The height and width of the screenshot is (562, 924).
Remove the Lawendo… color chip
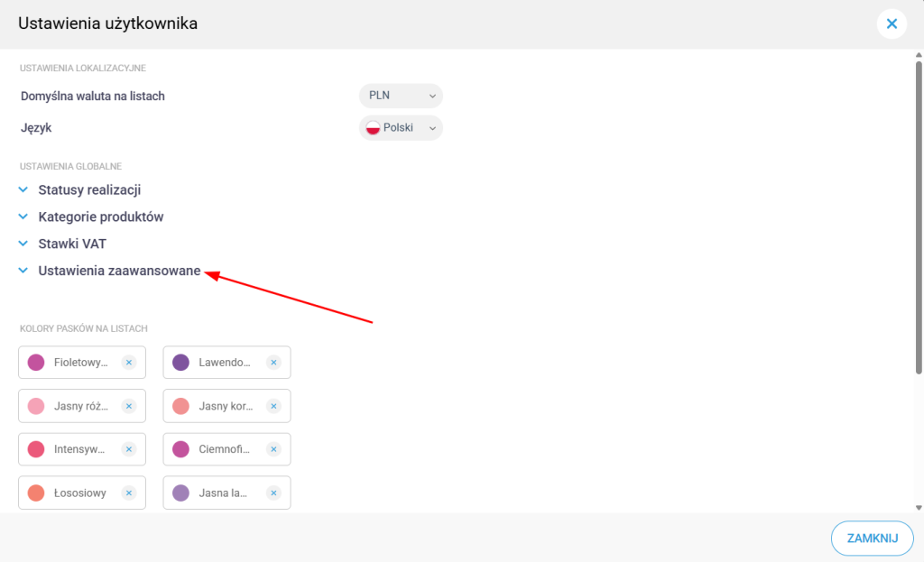tap(273, 363)
